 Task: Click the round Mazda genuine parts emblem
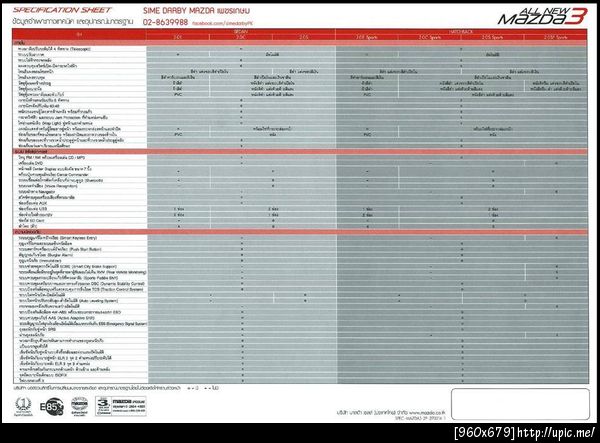pyautogui.click(x=79, y=406)
